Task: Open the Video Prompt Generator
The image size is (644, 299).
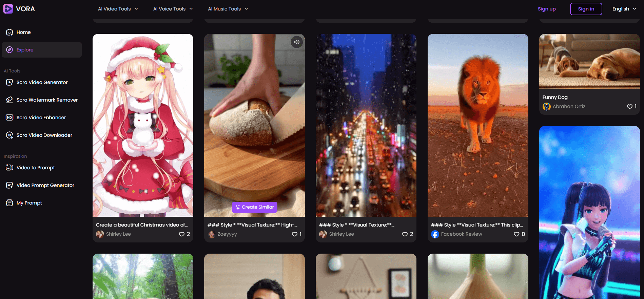Action: pos(45,185)
